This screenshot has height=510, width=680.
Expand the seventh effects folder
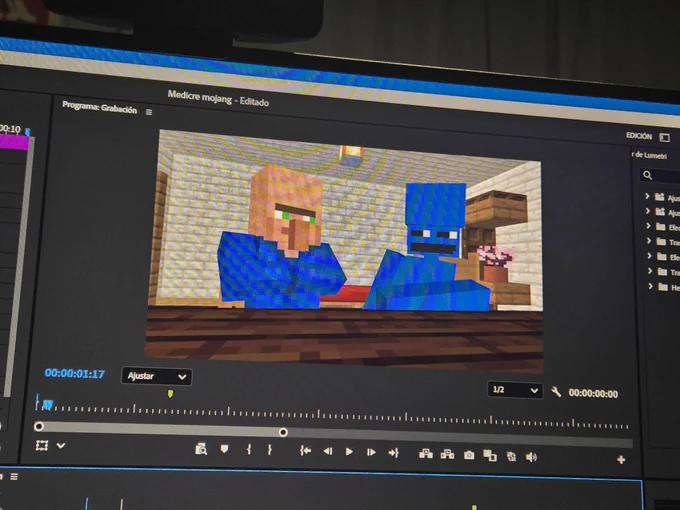pos(650,286)
